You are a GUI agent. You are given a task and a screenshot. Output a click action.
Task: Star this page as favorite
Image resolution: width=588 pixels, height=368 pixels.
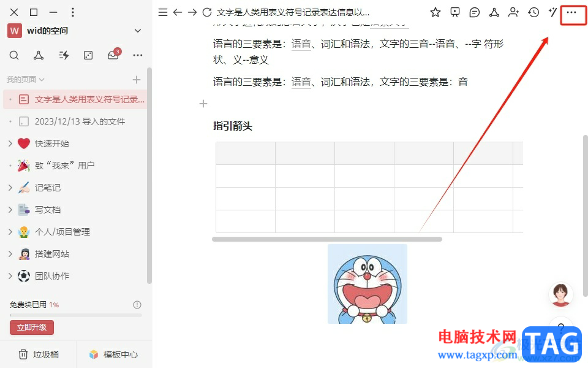(x=435, y=12)
